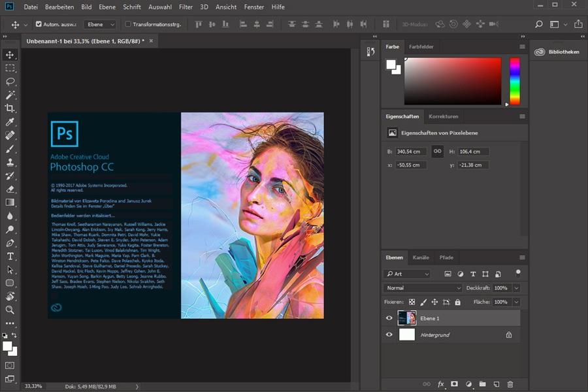Toggle Quick Mask mode
The image size is (588, 392).
click(10, 365)
